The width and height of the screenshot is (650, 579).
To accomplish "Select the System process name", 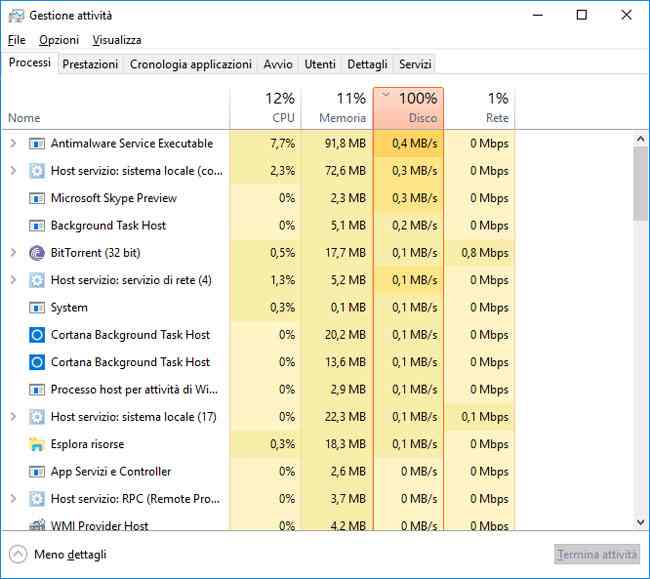I will tap(69, 308).
